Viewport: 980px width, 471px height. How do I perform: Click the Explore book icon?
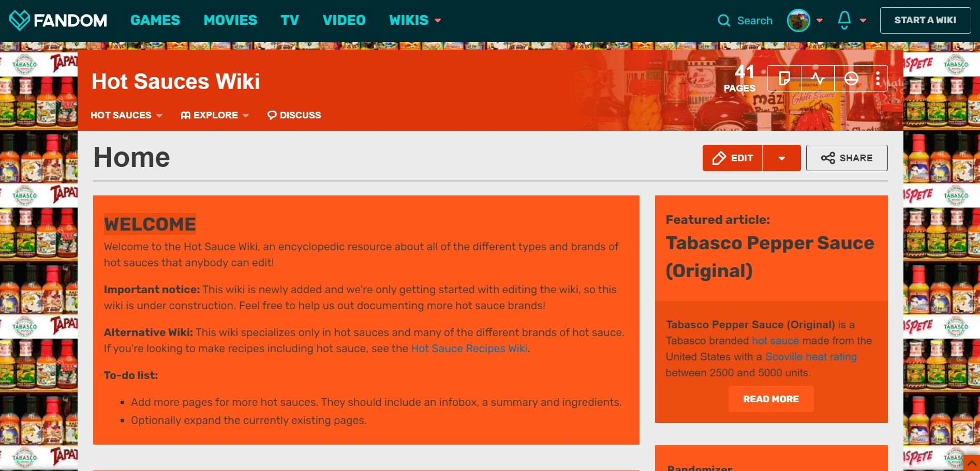coord(186,115)
